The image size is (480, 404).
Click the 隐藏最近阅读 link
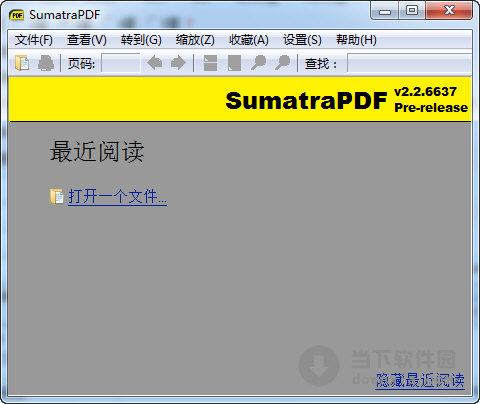pos(420,380)
